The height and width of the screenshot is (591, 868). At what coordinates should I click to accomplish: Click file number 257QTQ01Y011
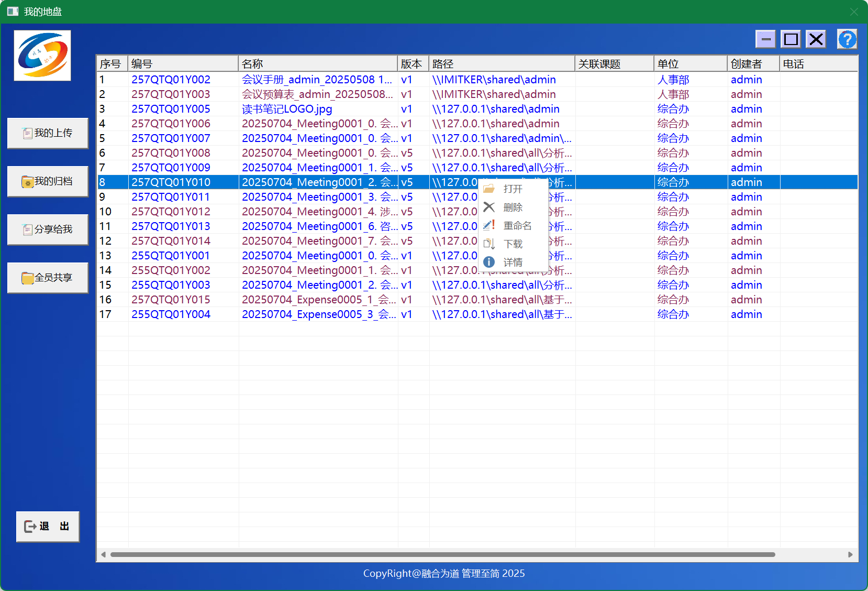pos(171,197)
